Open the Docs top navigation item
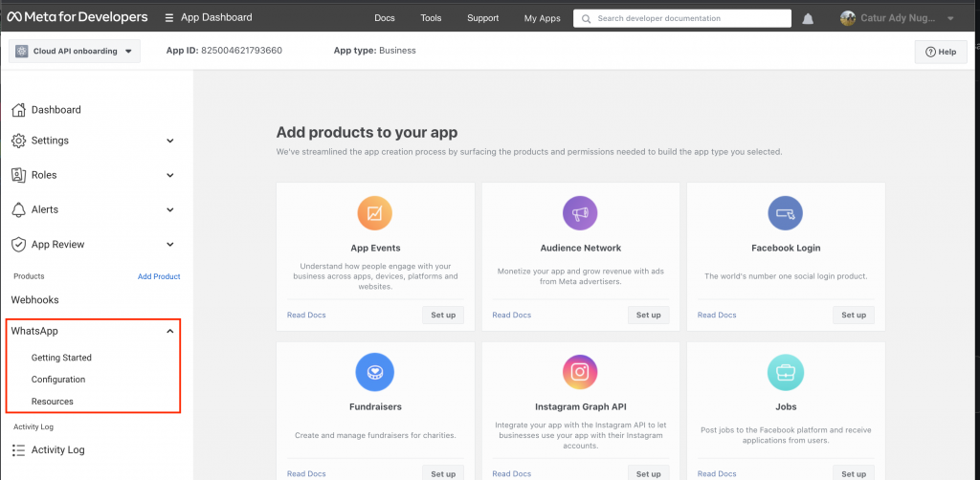The width and height of the screenshot is (980, 480). [x=384, y=18]
